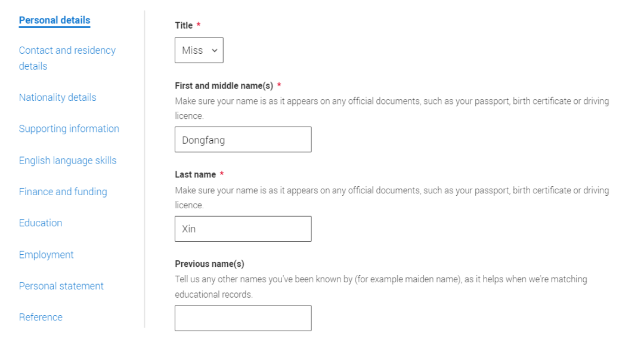Navigate to English language skills

tap(68, 161)
